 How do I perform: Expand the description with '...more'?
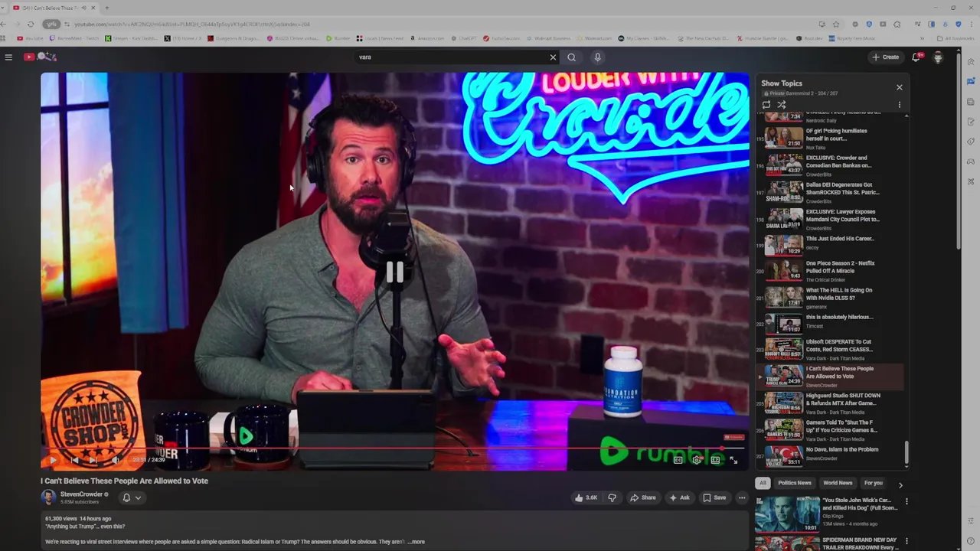point(416,542)
